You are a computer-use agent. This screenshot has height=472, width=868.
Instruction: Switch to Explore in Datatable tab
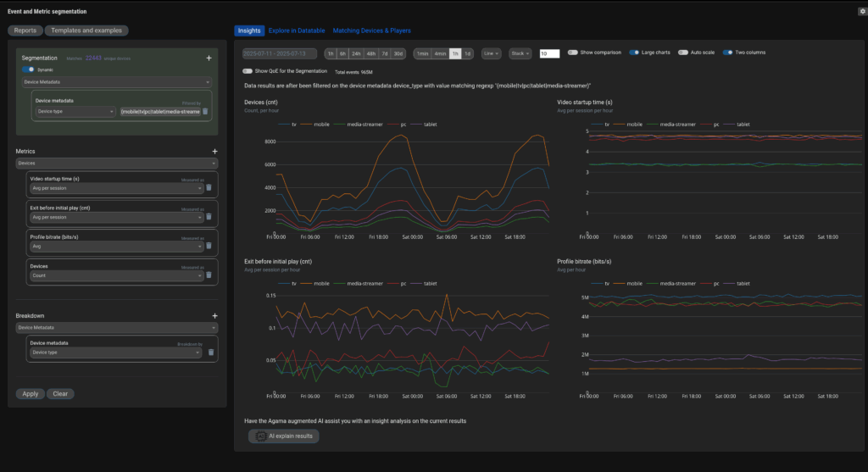pos(297,31)
